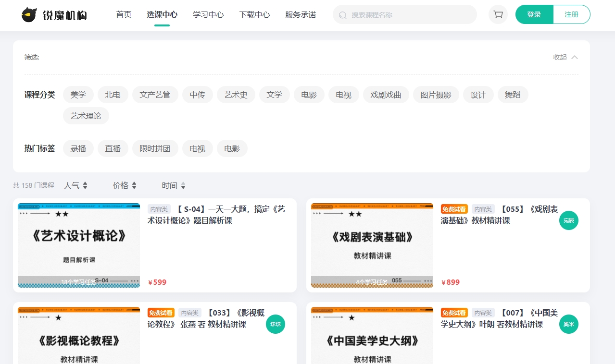
Task: Click the 珠珠 teacher avatar
Action: (x=276, y=324)
